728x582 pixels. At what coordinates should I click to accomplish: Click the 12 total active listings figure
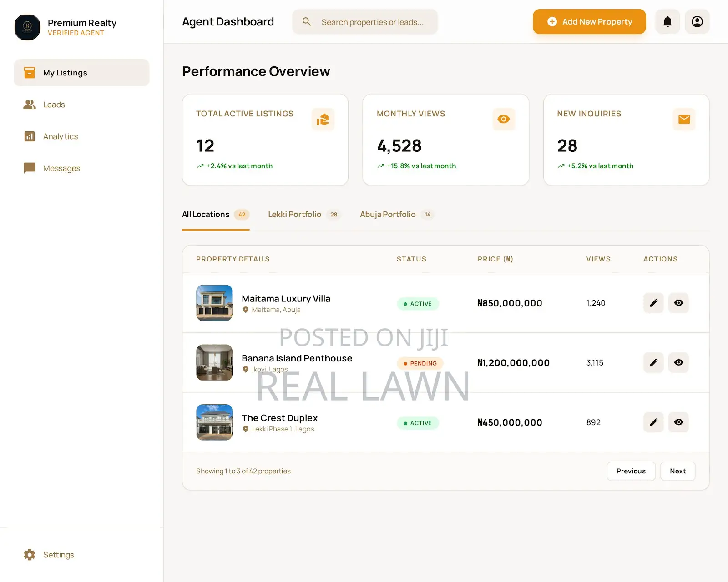[205, 146]
